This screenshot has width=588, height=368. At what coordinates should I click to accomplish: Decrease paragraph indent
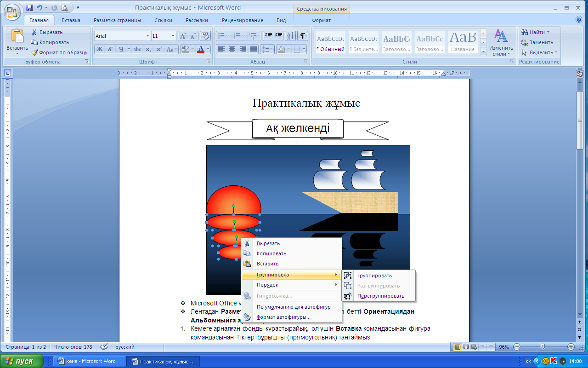tap(268, 36)
